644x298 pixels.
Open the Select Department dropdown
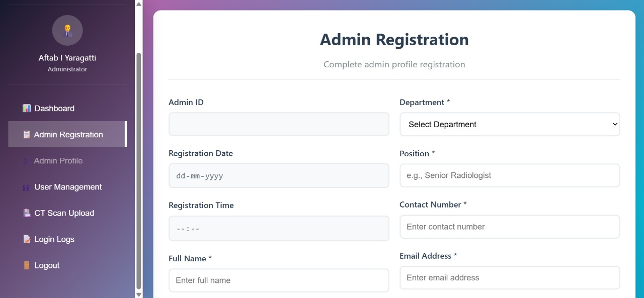click(510, 124)
